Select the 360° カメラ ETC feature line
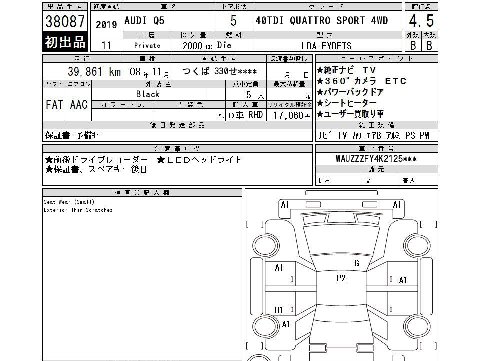 [x=362, y=81]
